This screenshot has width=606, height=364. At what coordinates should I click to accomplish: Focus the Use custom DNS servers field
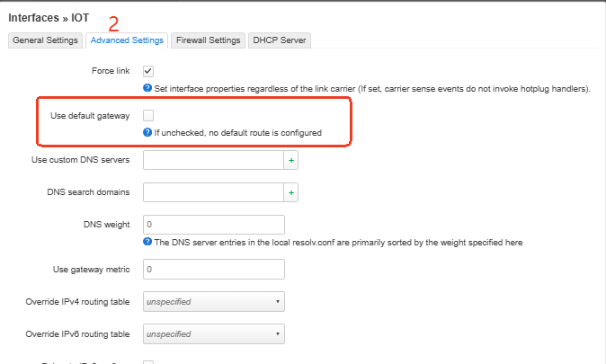213,160
